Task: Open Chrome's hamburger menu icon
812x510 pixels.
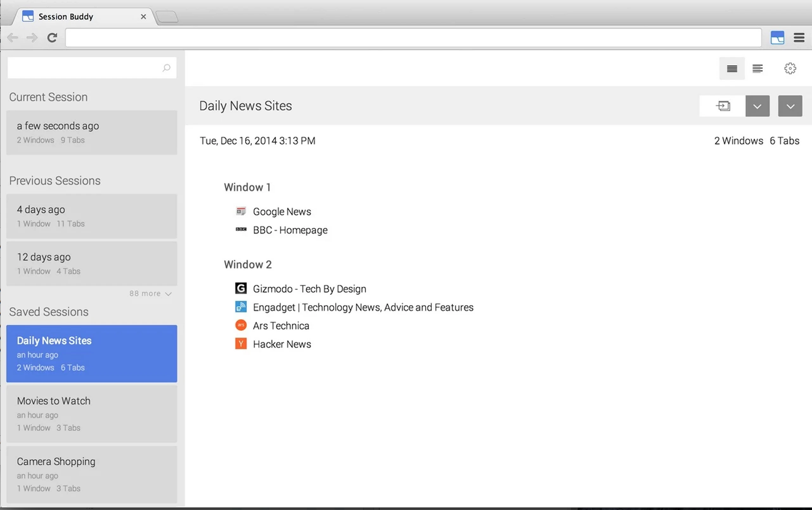Action: click(x=799, y=37)
